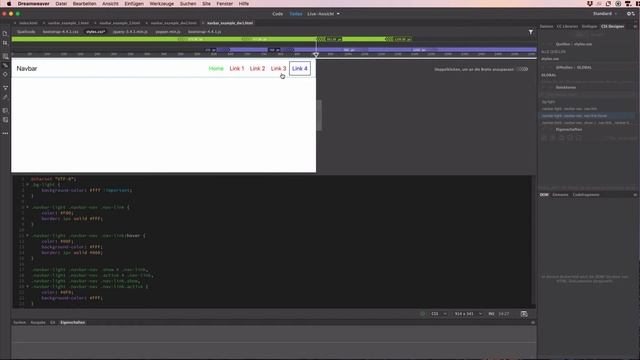The width and height of the screenshot is (640, 360).
Task: Click the viewport width scrubber handle
Action: click(x=316, y=54)
